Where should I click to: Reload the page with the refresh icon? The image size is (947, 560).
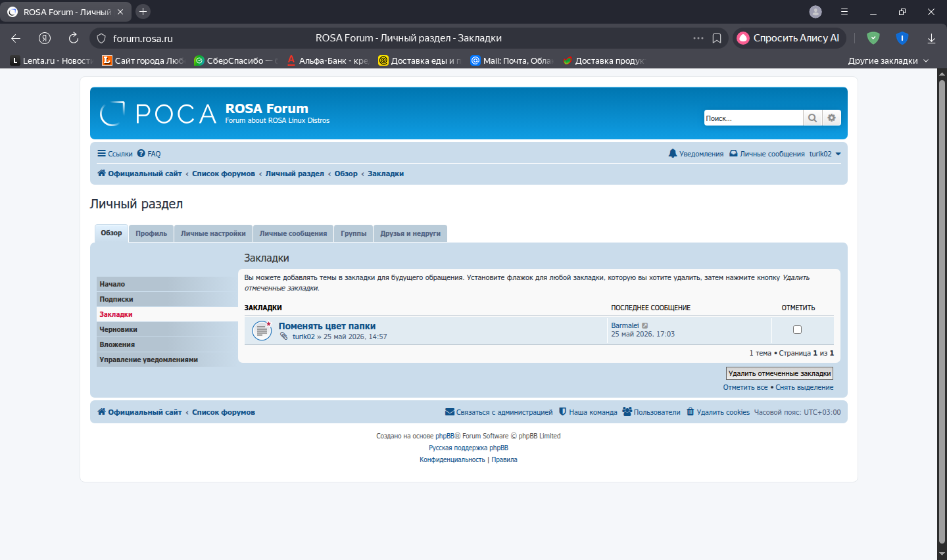(x=74, y=38)
